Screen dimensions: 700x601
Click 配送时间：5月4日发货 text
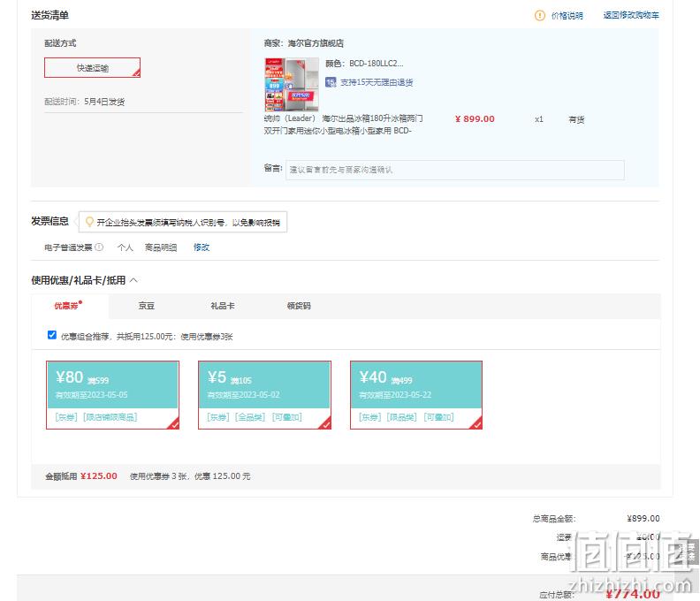click(84, 102)
